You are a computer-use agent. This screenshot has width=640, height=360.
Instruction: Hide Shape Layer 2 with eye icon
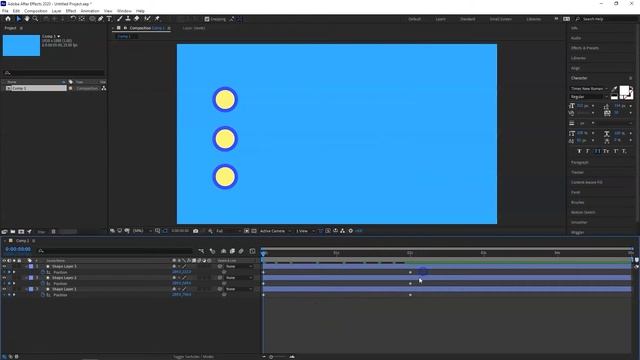click(x=4, y=278)
